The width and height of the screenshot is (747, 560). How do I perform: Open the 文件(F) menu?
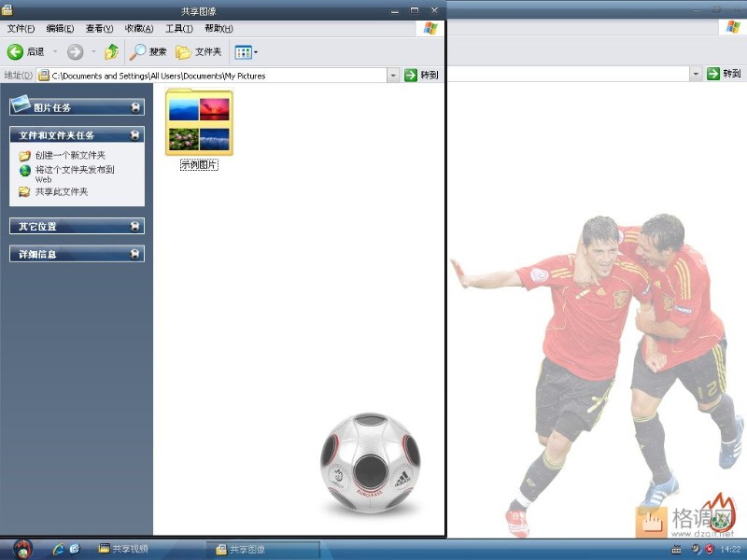pyautogui.click(x=21, y=28)
